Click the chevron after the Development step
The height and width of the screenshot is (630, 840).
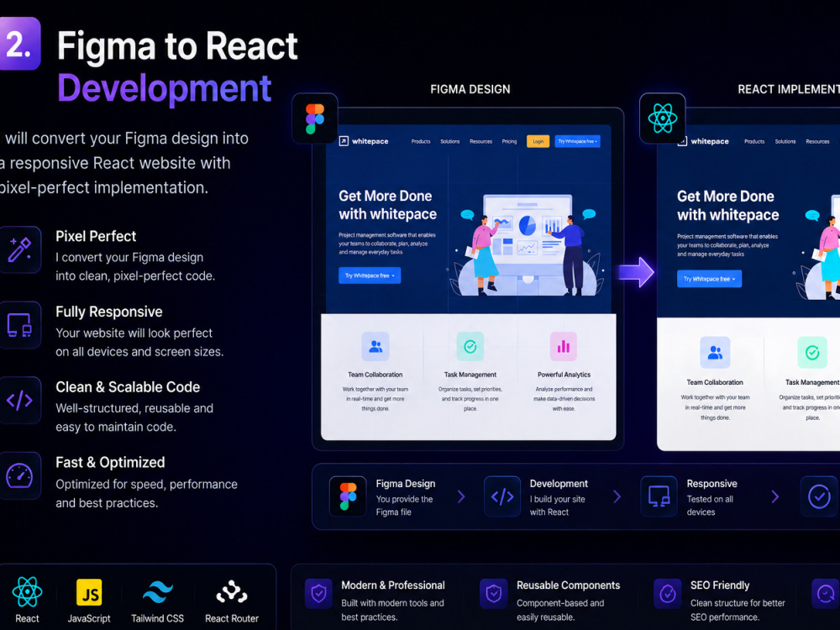[x=617, y=496]
